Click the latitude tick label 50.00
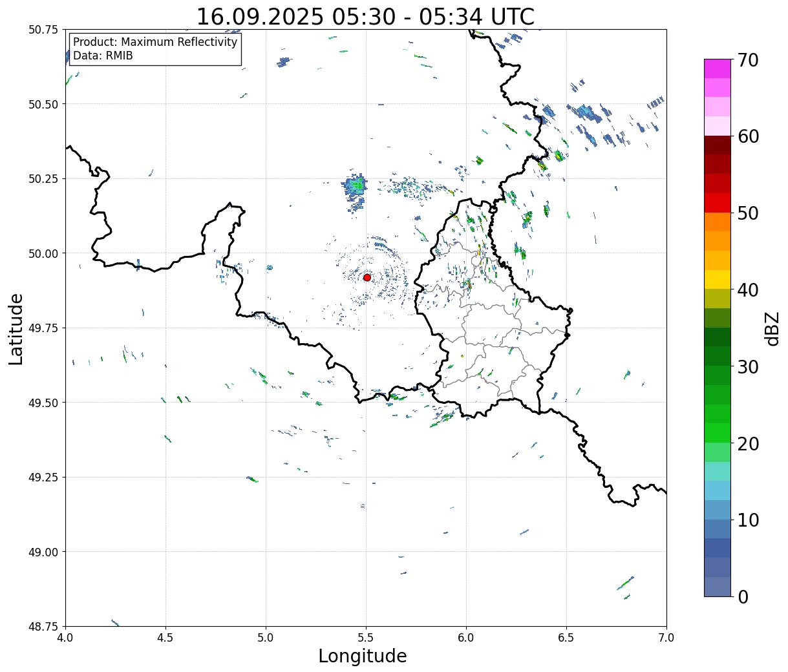 tap(43, 253)
